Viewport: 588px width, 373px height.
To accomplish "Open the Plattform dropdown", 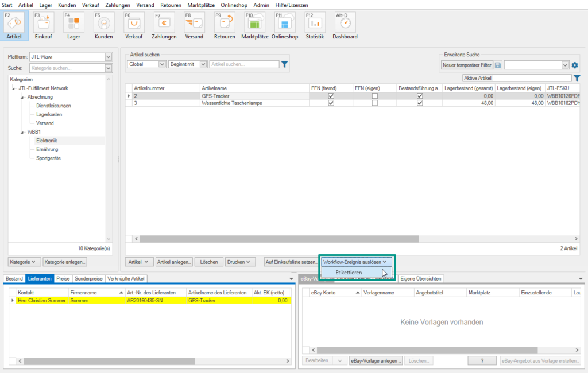I will pyautogui.click(x=110, y=57).
